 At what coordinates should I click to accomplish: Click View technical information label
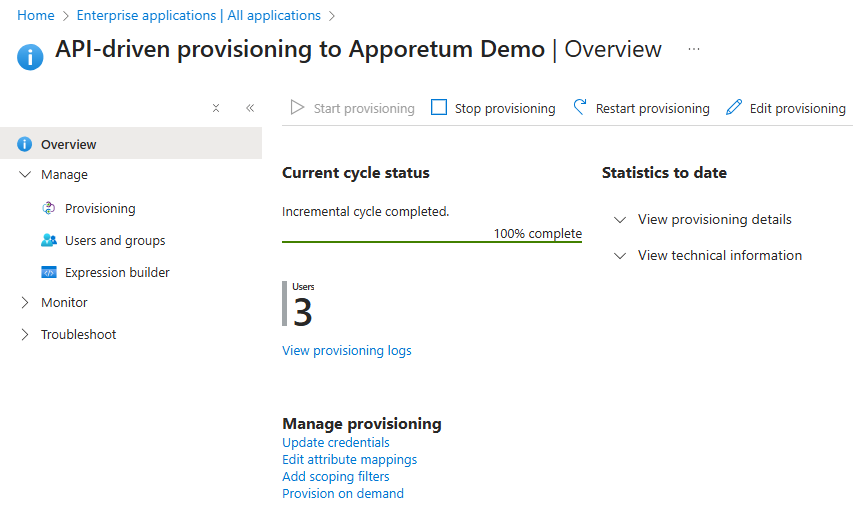tap(720, 255)
